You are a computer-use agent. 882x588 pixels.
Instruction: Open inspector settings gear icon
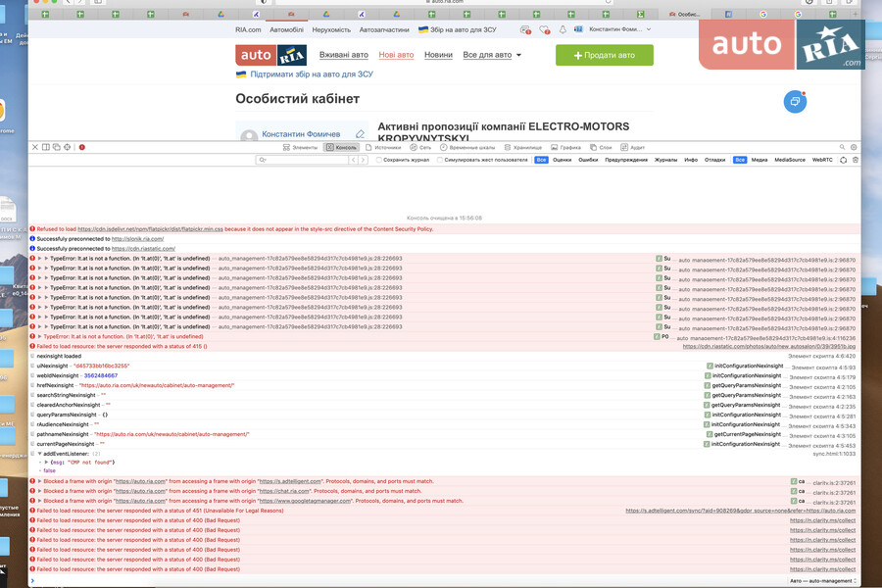[854, 147]
